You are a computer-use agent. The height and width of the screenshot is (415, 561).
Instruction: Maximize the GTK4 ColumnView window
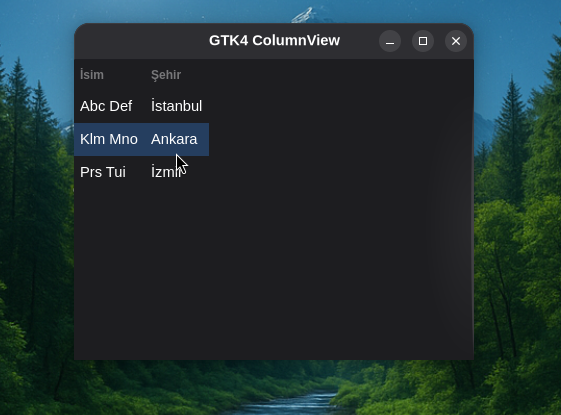pyautogui.click(x=423, y=41)
